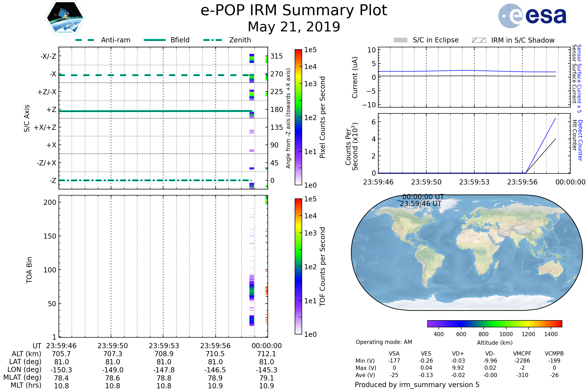Click the Produced by irm_summary version 5 text
588x392 pixels.
[417, 385]
